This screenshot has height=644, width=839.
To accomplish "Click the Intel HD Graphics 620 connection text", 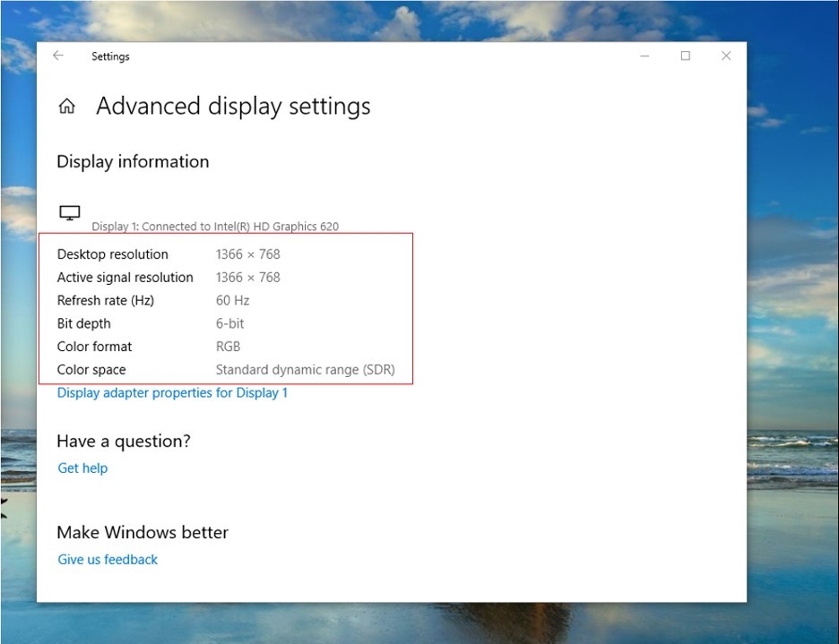I will click(x=215, y=227).
